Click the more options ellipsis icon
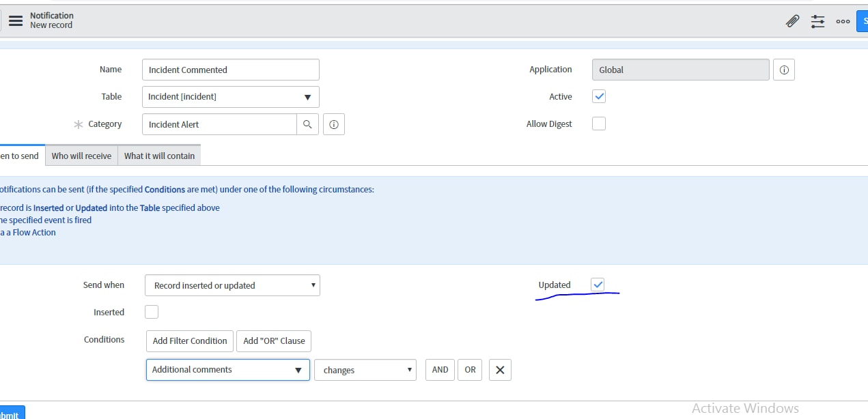The image size is (868, 419). [843, 21]
